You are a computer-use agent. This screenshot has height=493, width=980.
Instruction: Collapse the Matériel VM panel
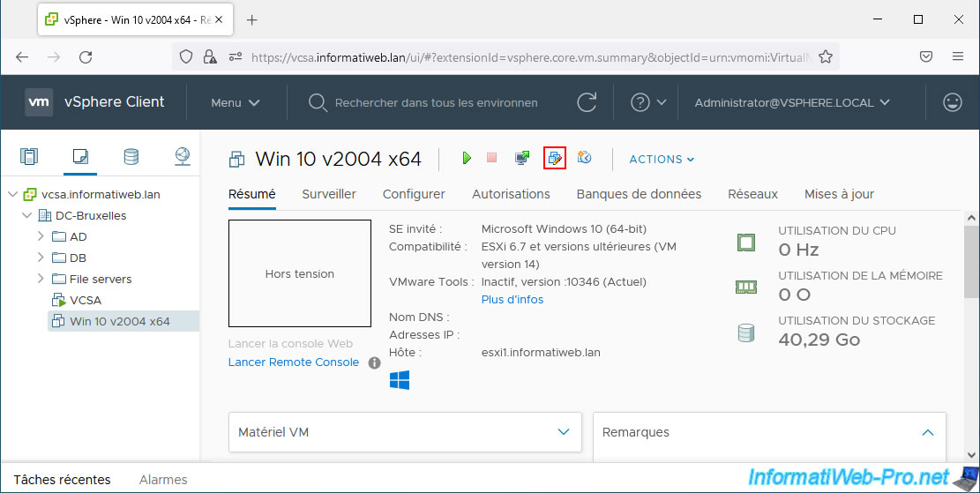[564, 432]
